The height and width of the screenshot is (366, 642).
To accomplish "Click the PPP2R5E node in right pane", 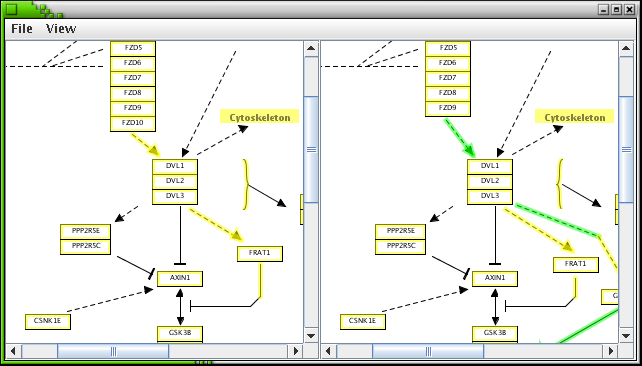I will 400,231.
